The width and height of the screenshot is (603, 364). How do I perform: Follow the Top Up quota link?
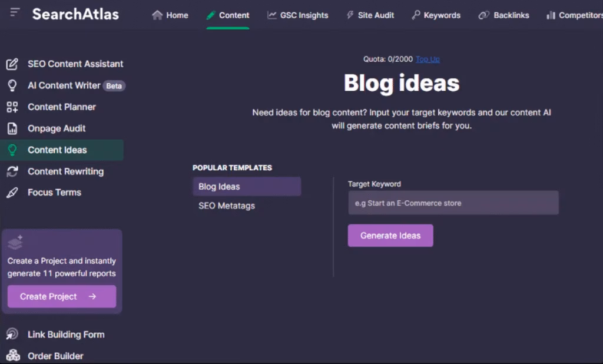(x=428, y=59)
